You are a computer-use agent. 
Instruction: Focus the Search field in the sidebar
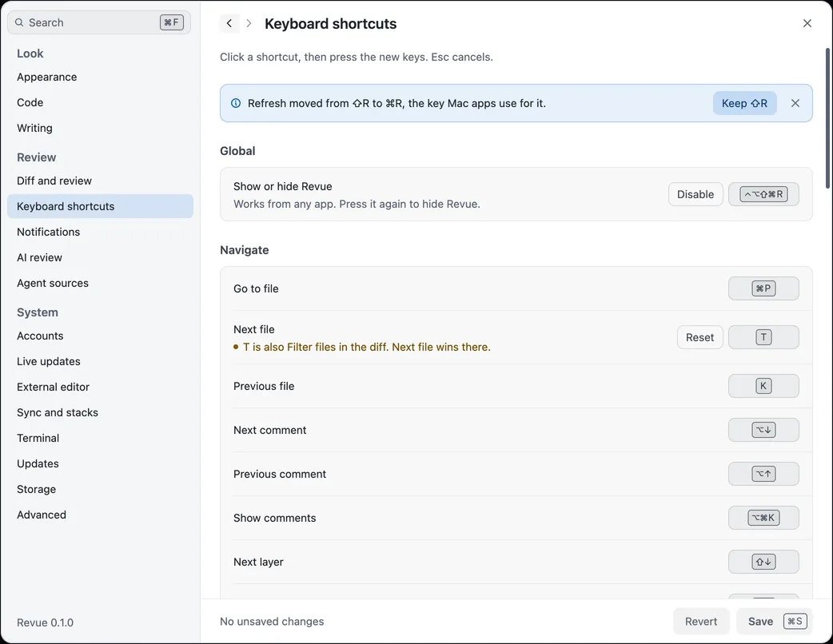tap(99, 22)
